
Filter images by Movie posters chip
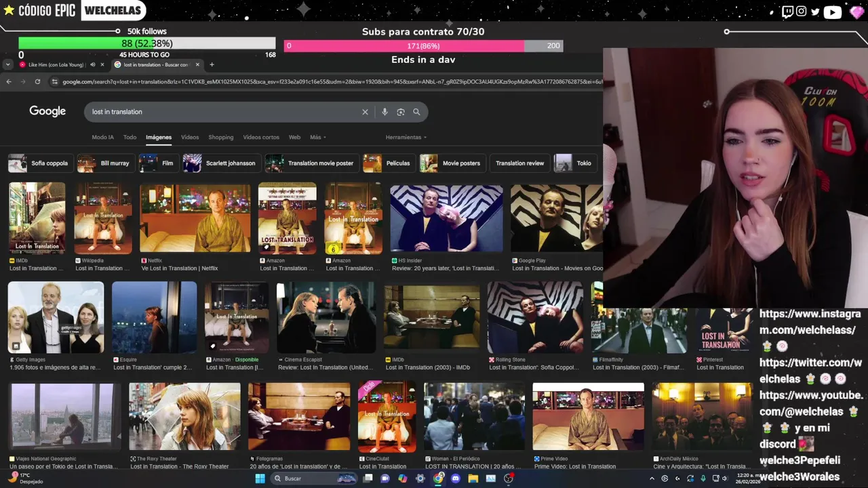[x=451, y=163]
